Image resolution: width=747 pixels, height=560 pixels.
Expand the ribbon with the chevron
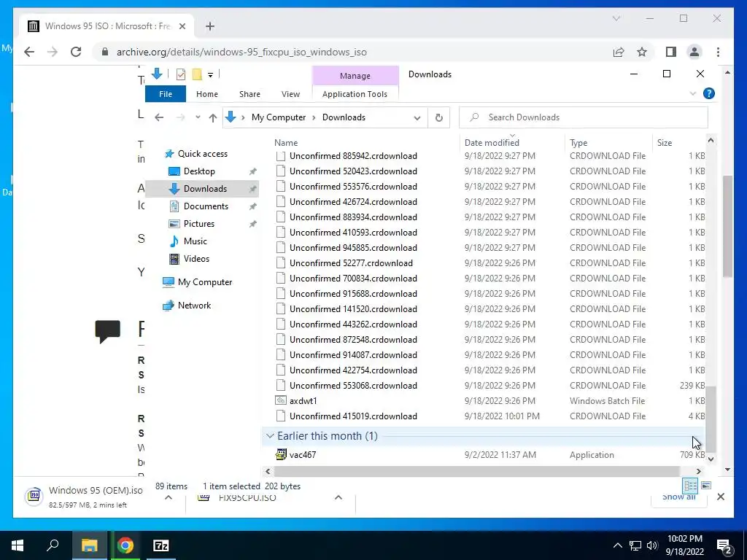693,93
